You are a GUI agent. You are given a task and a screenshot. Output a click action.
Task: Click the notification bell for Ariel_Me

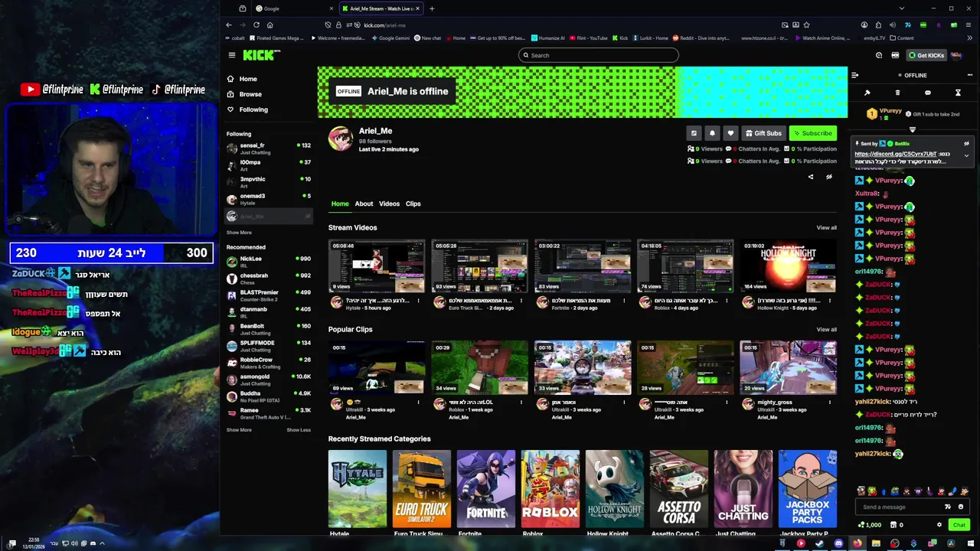[x=712, y=133]
